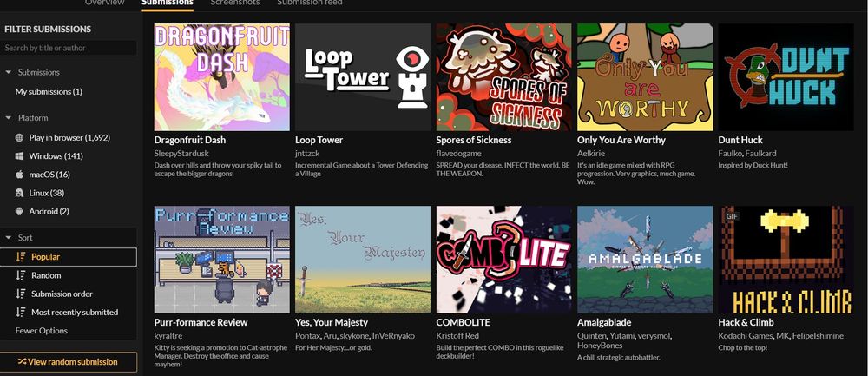
Task: Select the Play in browser globe icon
Action: 19,137
